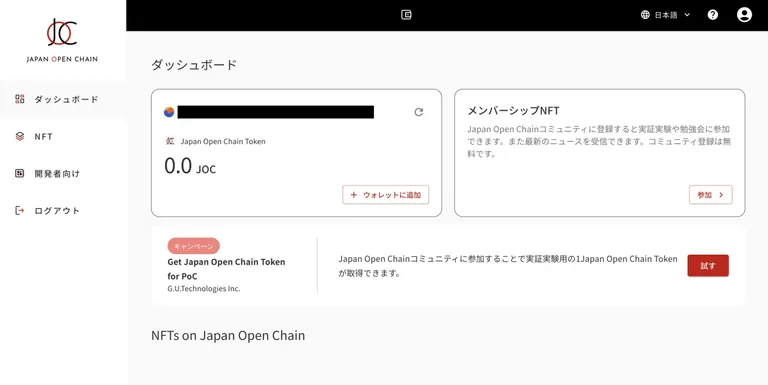Open the help question mark icon
Screen dimensions: 768x385
[713, 15]
